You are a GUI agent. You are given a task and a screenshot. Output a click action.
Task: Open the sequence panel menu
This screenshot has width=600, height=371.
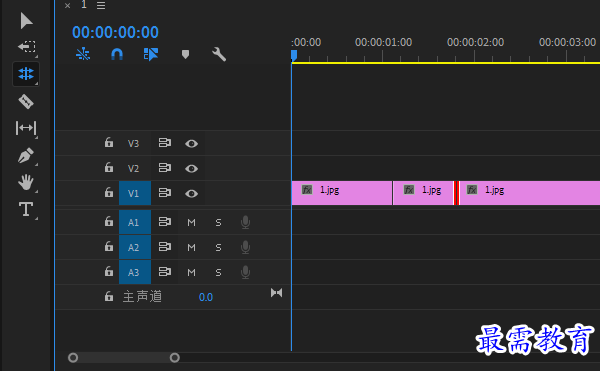pyautogui.click(x=101, y=5)
